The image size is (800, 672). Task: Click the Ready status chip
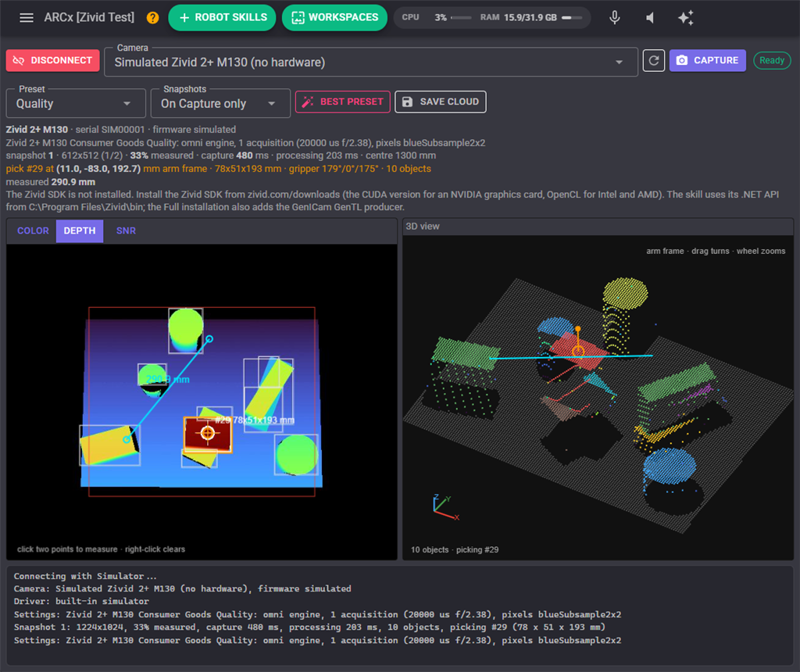click(772, 60)
